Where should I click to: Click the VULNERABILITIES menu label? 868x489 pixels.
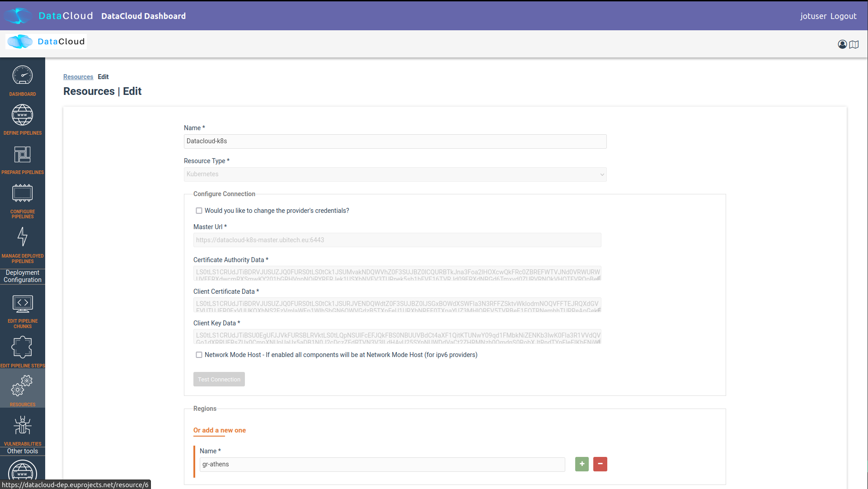click(23, 444)
